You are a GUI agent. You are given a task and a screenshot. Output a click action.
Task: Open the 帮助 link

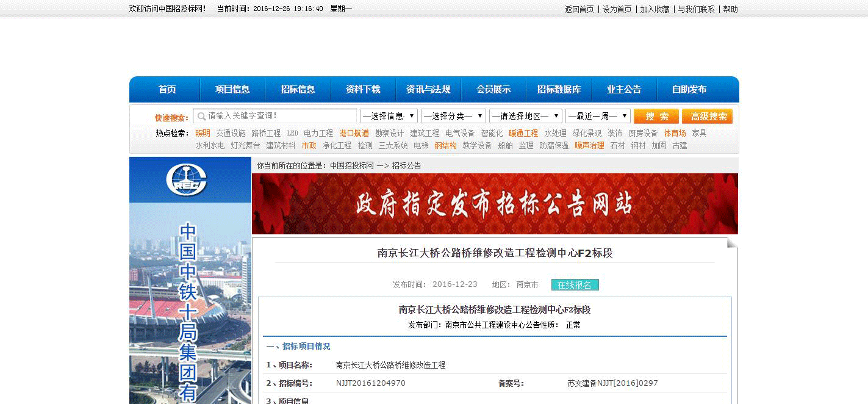[x=730, y=9]
